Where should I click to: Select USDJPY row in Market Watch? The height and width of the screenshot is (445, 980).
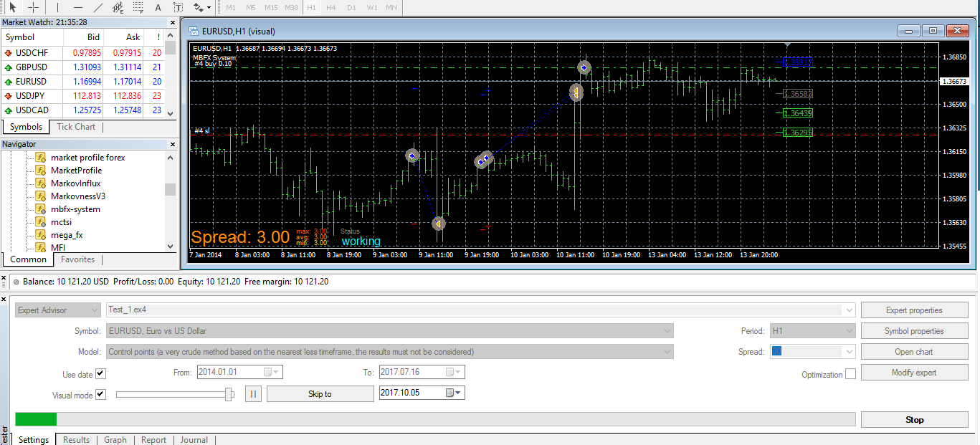(82, 96)
